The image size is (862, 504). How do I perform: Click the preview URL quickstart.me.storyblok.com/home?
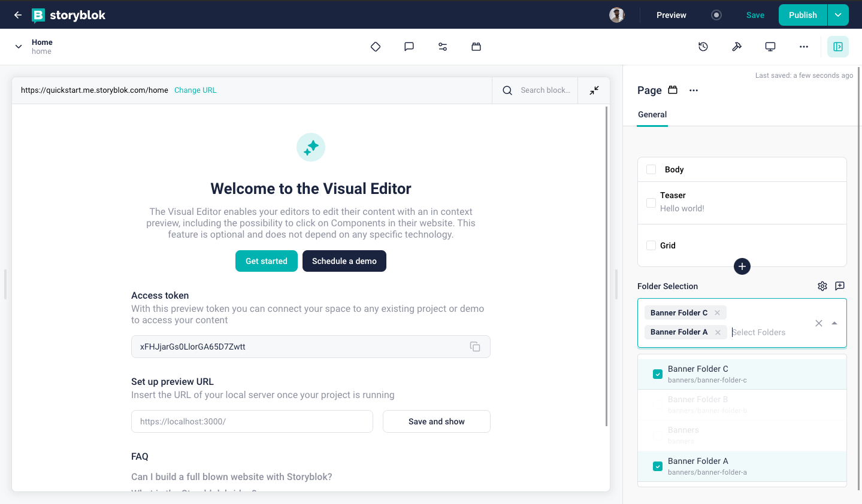tap(95, 90)
